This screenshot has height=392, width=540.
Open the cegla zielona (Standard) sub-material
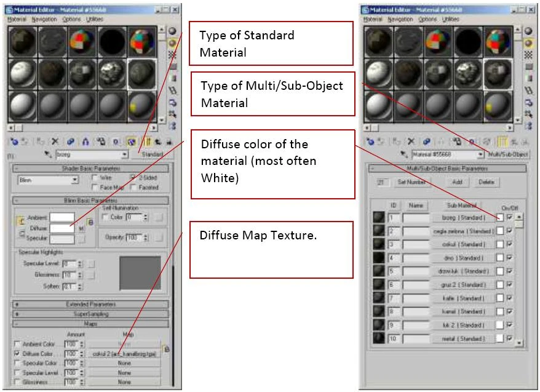click(464, 231)
